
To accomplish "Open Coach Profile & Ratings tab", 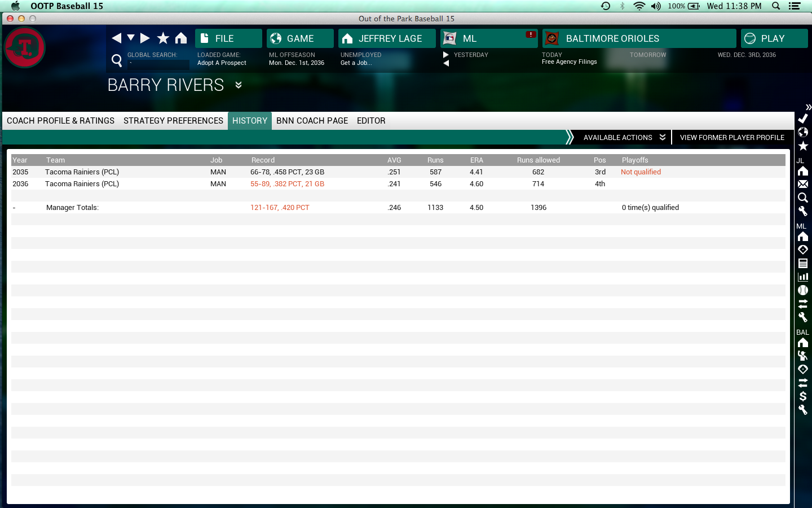I will tap(60, 121).
